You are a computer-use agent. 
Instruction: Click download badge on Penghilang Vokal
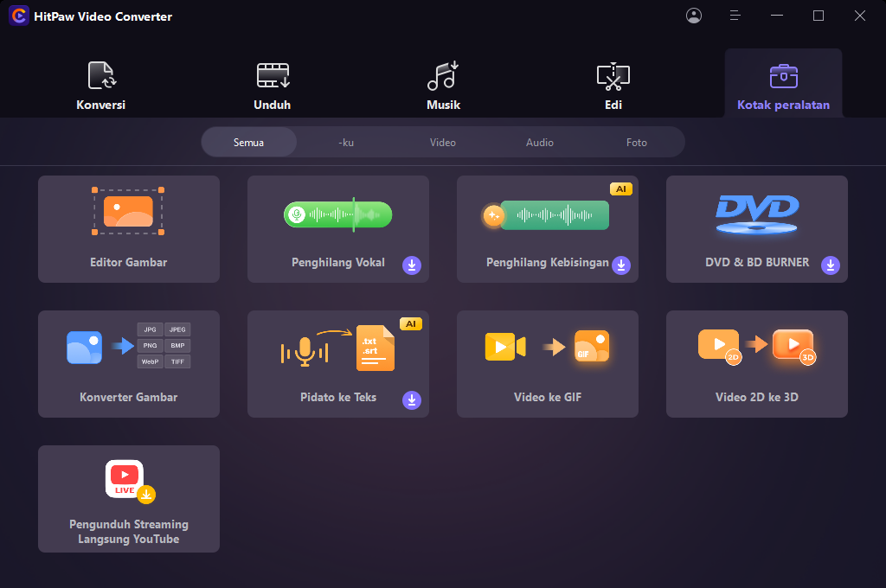tap(412, 265)
